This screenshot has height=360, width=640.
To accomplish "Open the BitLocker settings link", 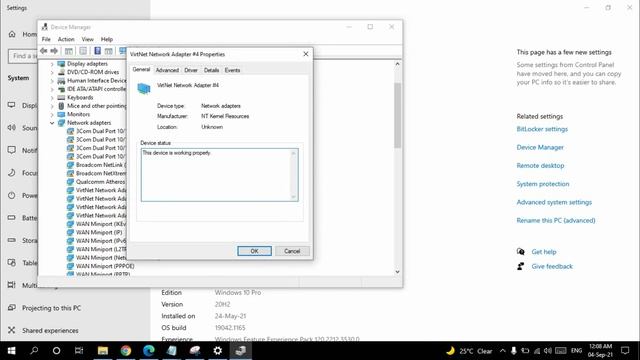I will [x=542, y=129].
